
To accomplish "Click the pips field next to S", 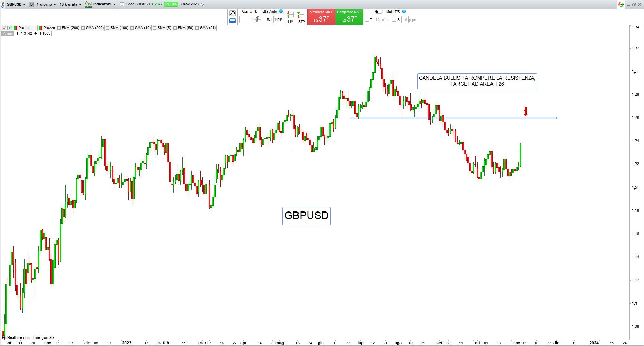I will [x=405, y=20].
